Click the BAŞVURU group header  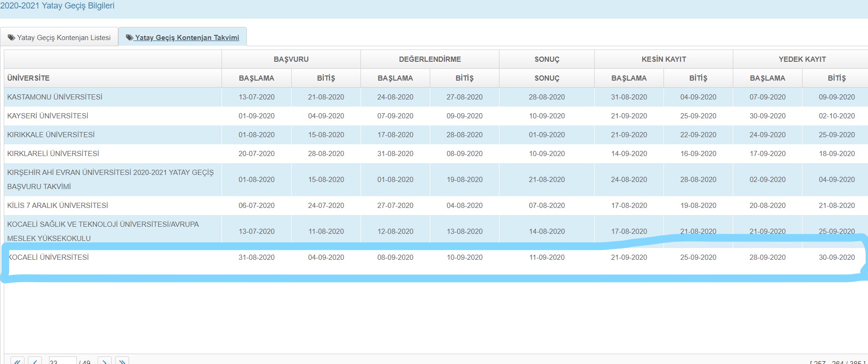click(x=291, y=59)
